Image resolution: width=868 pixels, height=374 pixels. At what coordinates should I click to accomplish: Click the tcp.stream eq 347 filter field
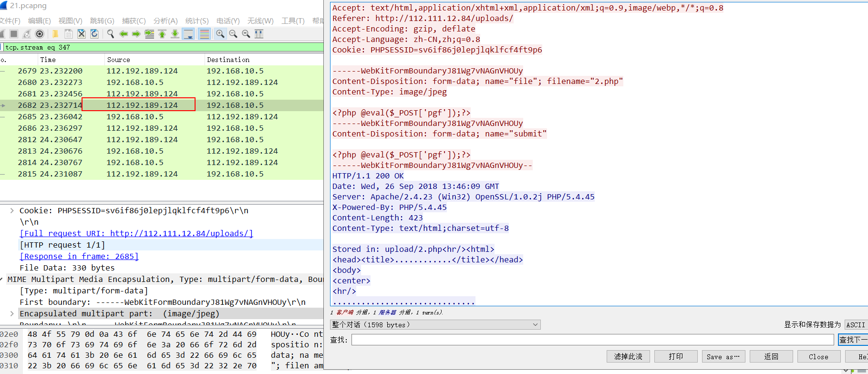point(164,47)
